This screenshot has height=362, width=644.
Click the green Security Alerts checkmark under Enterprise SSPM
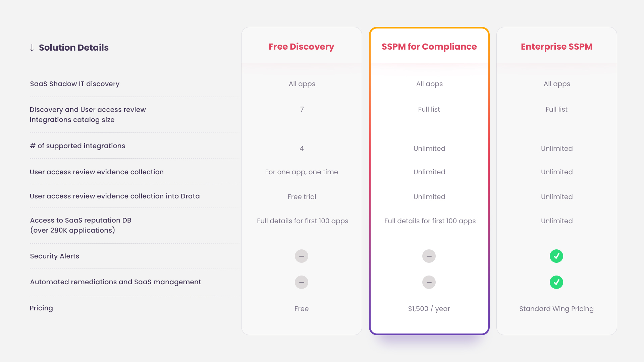pyautogui.click(x=556, y=256)
